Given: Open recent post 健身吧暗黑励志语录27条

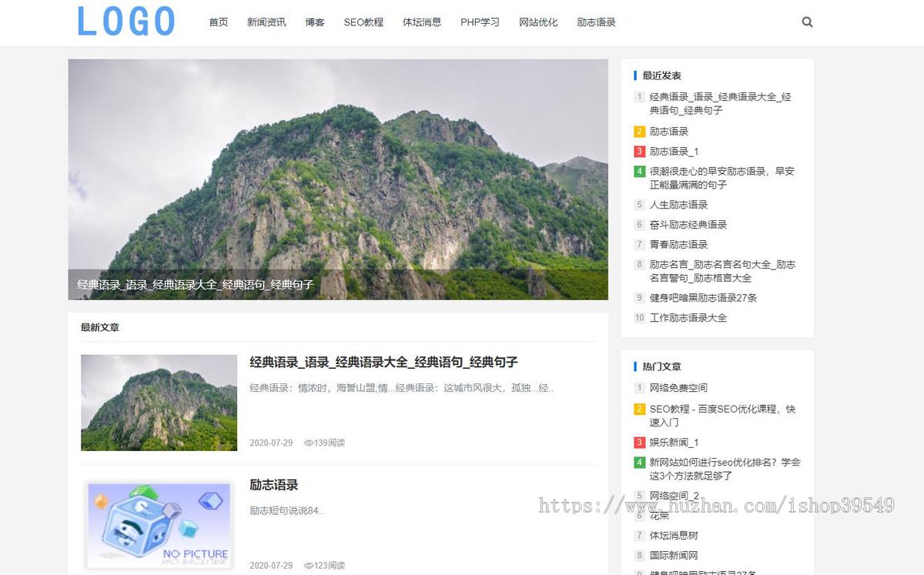Looking at the screenshot, I should pos(704,298).
